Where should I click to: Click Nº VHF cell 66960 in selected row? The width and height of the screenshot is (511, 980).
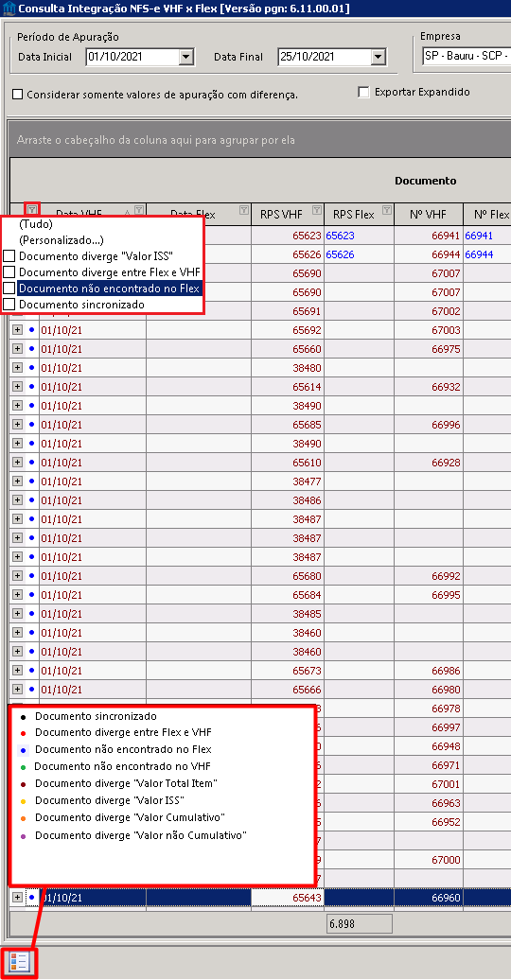point(429,898)
